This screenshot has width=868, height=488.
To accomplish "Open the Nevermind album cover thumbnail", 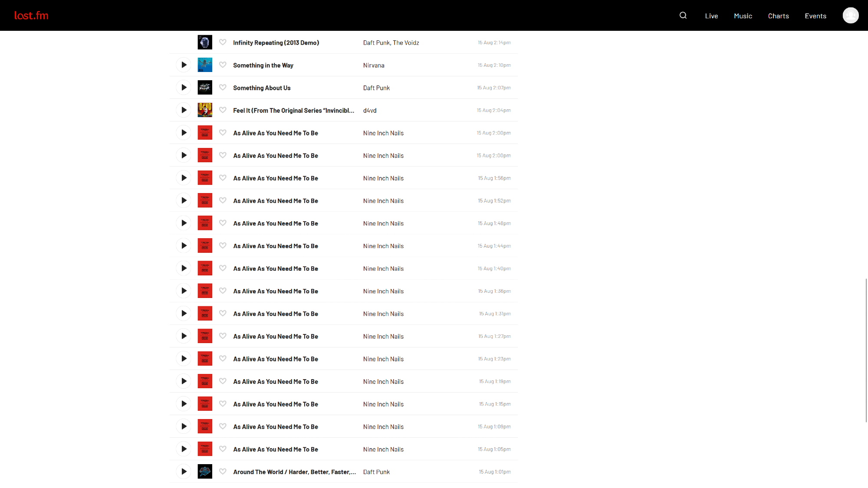I will (x=205, y=65).
